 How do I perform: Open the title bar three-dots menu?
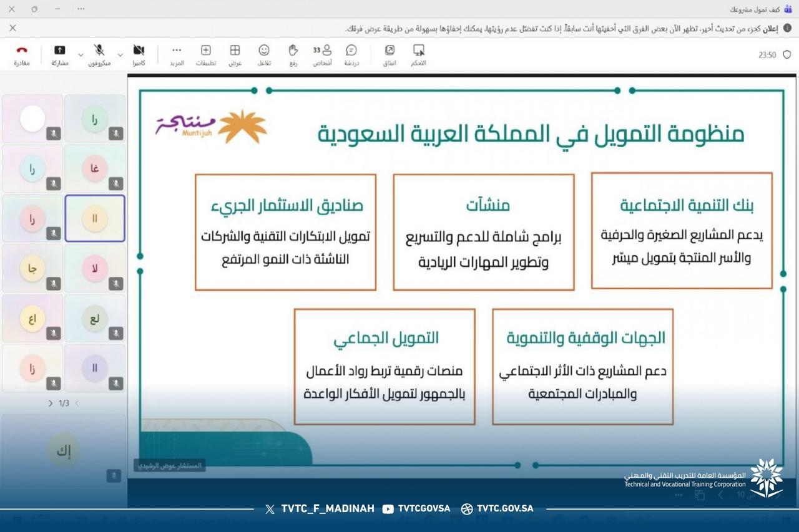click(81, 9)
